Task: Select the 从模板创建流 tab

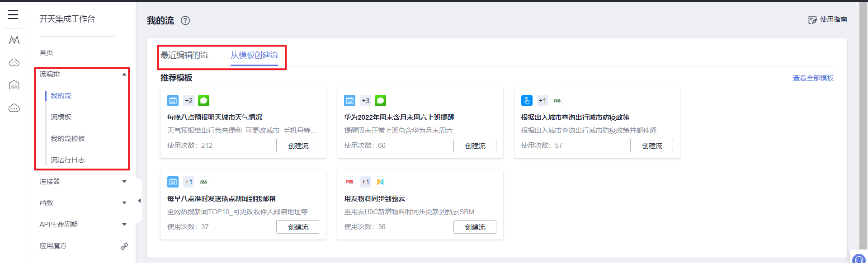Action: click(255, 55)
